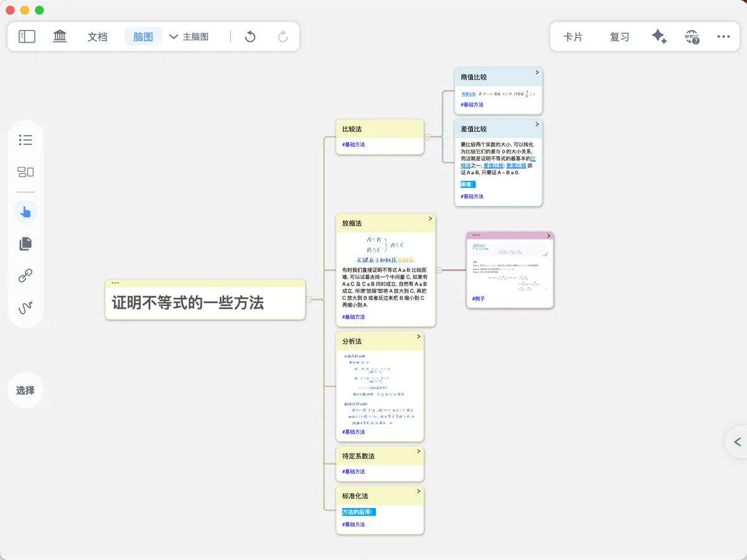Click the AI sparkle icon

pyautogui.click(x=659, y=37)
